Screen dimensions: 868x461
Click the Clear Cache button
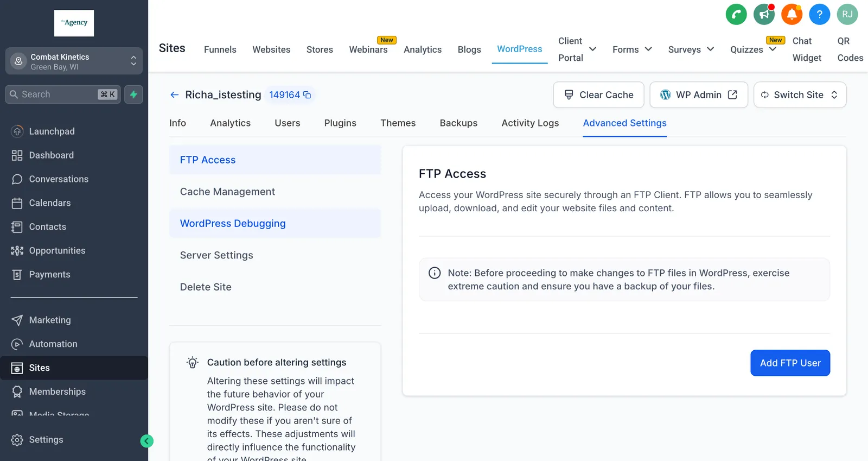[598, 95]
